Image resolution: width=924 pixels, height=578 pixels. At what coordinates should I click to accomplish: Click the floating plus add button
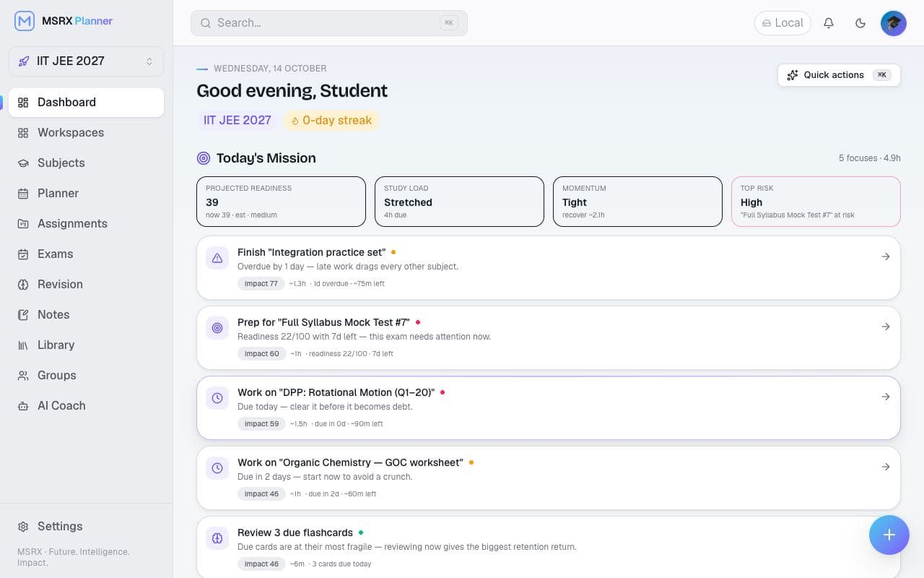889,535
